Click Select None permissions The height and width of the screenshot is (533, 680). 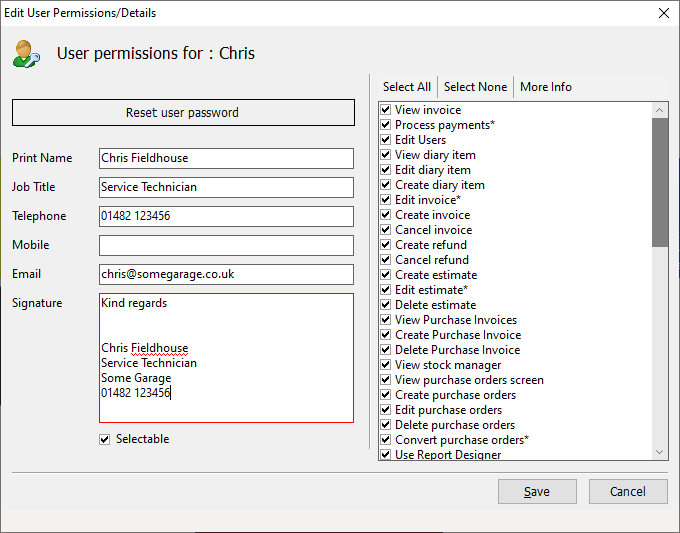point(475,87)
